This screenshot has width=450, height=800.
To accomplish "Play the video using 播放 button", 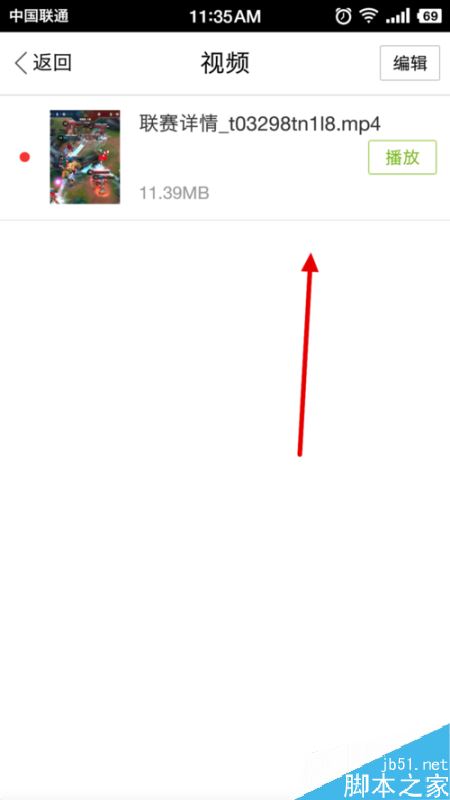I will coord(403,157).
